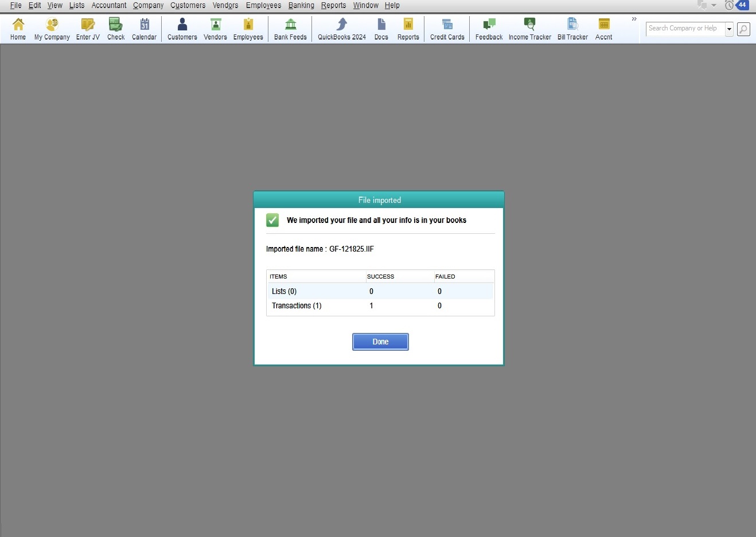Expand the toolbar overflow chevron
The height and width of the screenshot is (537, 756).
click(634, 19)
